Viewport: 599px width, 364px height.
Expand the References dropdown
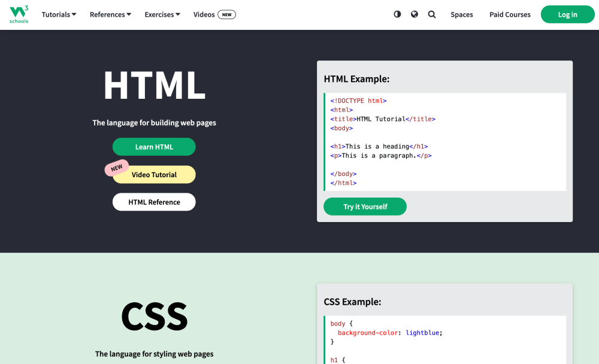point(110,14)
